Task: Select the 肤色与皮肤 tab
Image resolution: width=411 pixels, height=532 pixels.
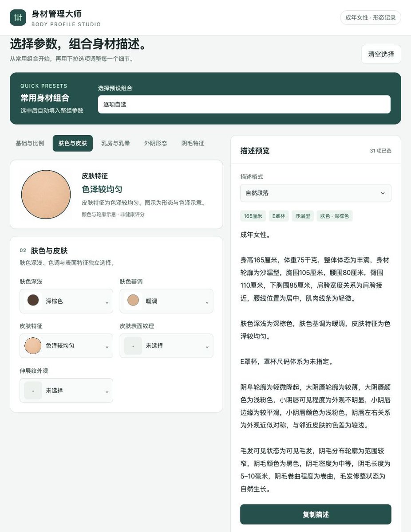Action: point(72,143)
